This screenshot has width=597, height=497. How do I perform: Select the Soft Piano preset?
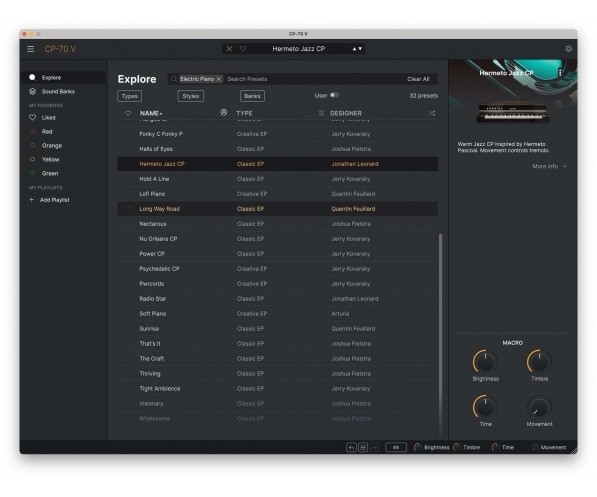pyautogui.click(x=278, y=314)
